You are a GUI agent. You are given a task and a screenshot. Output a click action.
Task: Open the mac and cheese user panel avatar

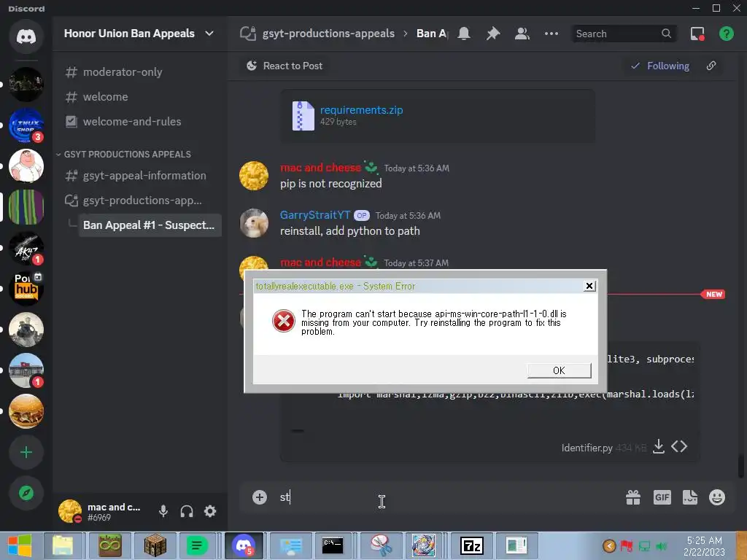(70, 511)
